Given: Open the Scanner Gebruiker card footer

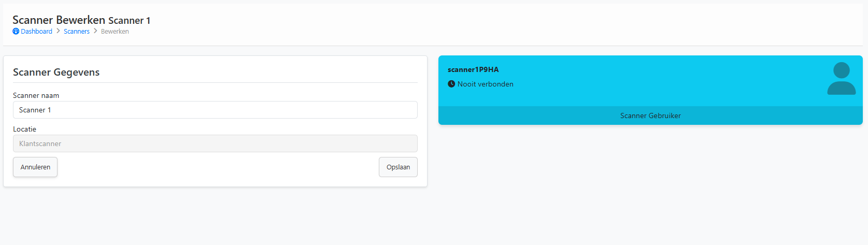Looking at the screenshot, I should coord(650,116).
